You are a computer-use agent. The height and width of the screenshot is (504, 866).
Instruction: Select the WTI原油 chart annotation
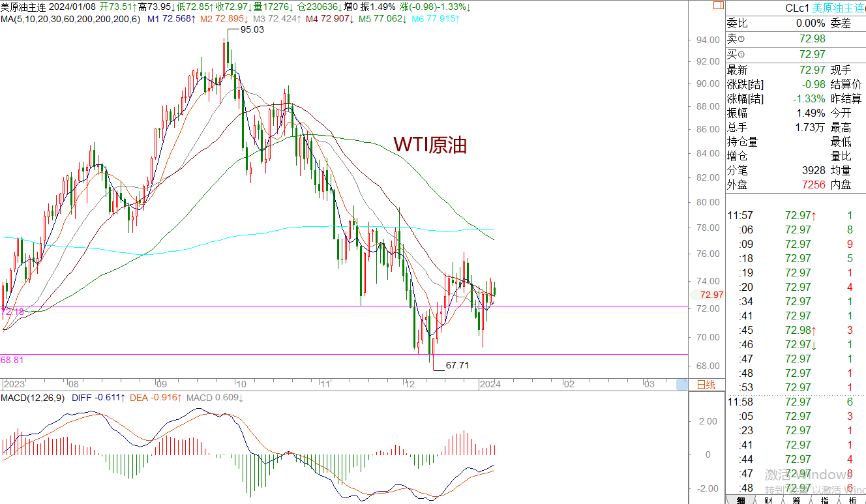coord(430,145)
